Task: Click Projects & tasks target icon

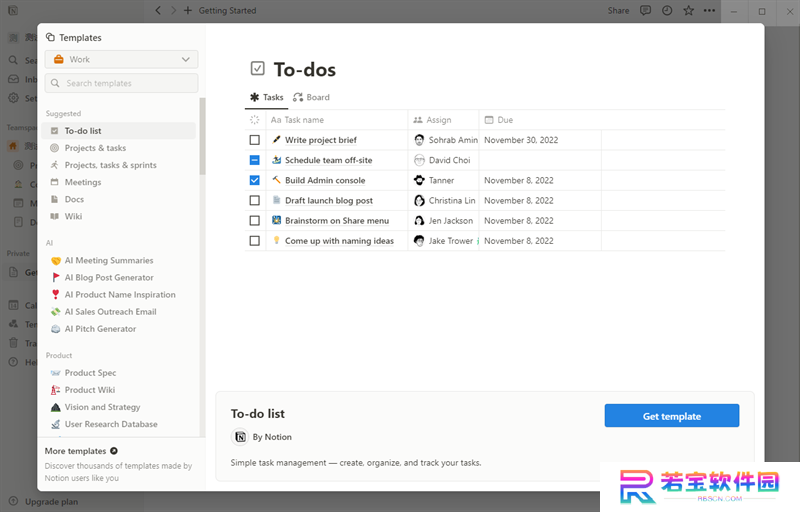Action: (55, 148)
